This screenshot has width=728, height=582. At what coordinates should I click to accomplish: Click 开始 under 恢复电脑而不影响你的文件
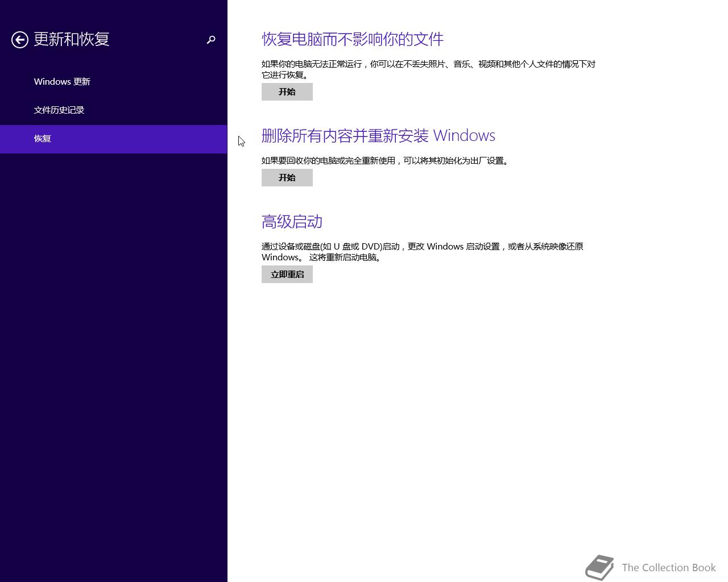coord(287,92)
